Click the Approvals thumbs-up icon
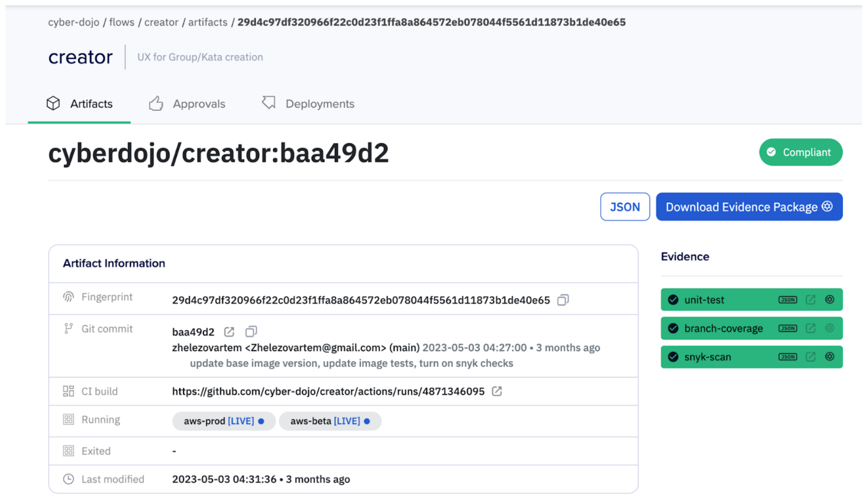This screenshot has height=502, width=868. (156, 104)
